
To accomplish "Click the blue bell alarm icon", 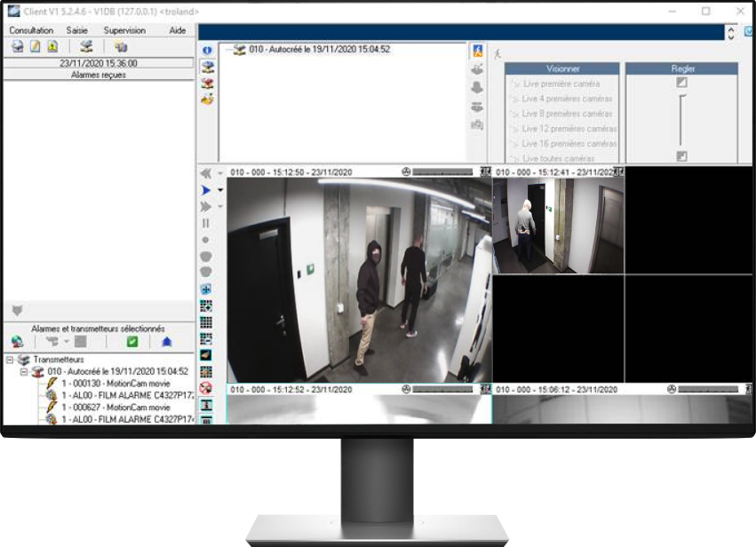I will click(167, 342).
